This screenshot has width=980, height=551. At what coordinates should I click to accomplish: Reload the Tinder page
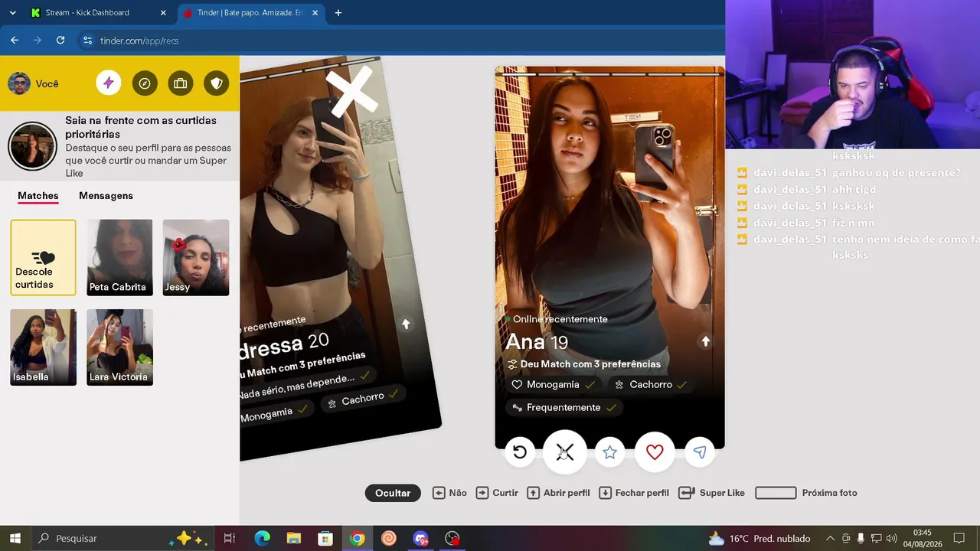[x=60, y=40]
